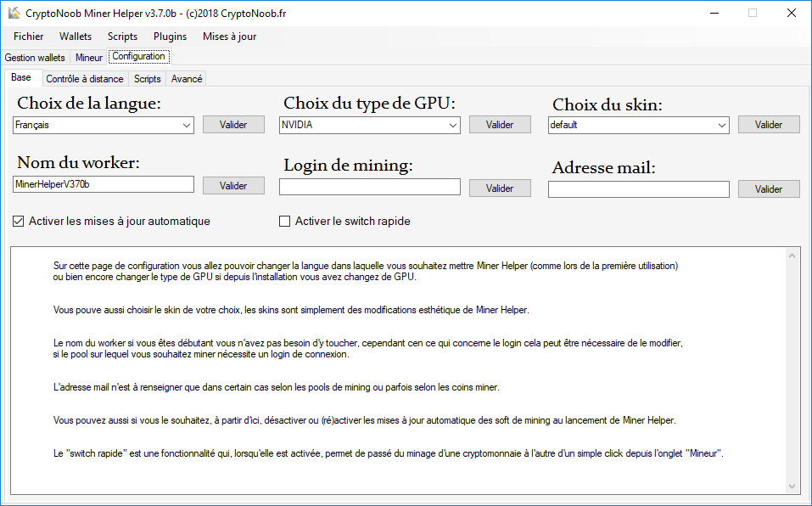Image resolution: width=812 pixels, height=506 pixels.
Task: Open the Plugins menu
Action: pos(170,37)
